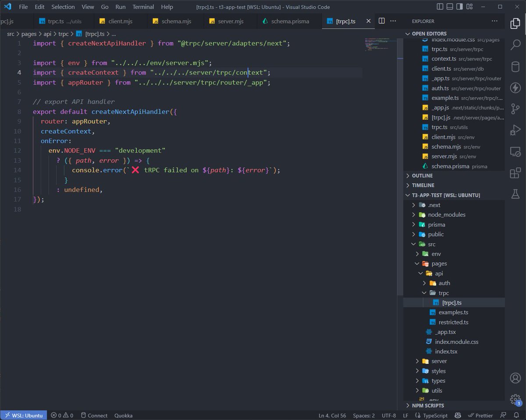The width and height of the screenshot is (526, 420).
Task: Switch to the schema.prisma editor tab
Action: pyautogui.click(x=289, y=21)
